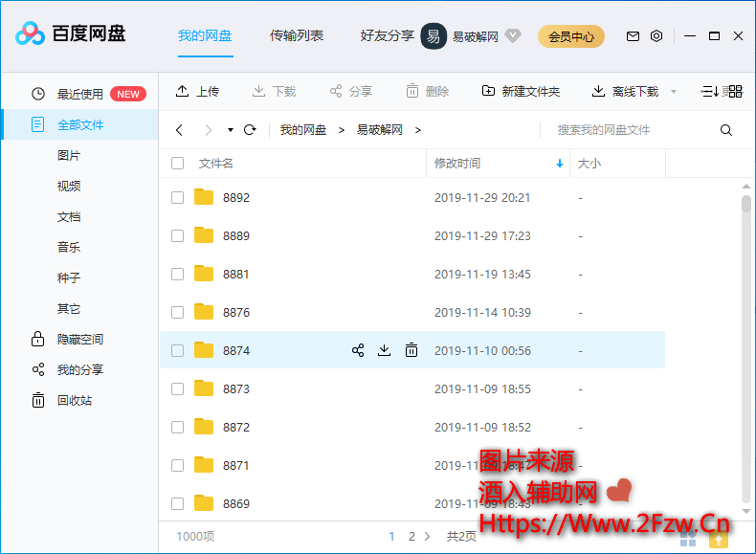Open the 好友分享 tab
This screenshot has height=554, width=756.
click(x=387, y=35)
